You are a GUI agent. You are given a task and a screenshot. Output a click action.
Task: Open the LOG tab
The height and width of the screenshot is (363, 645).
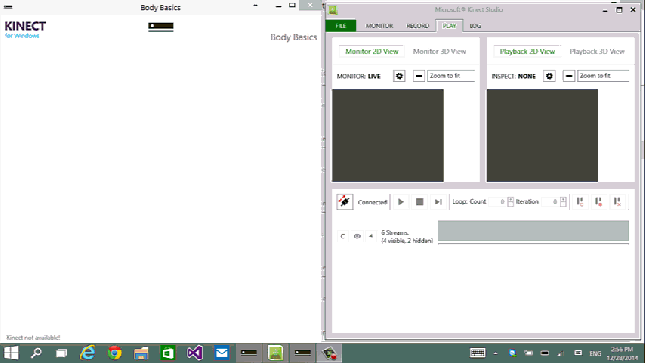click(475, 26)
